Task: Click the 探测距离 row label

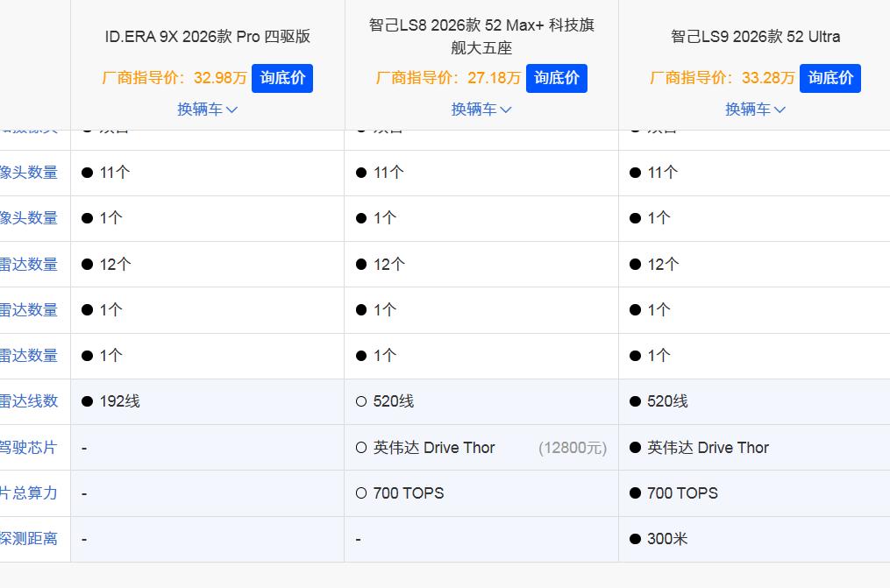Action: tap(28, 539)
